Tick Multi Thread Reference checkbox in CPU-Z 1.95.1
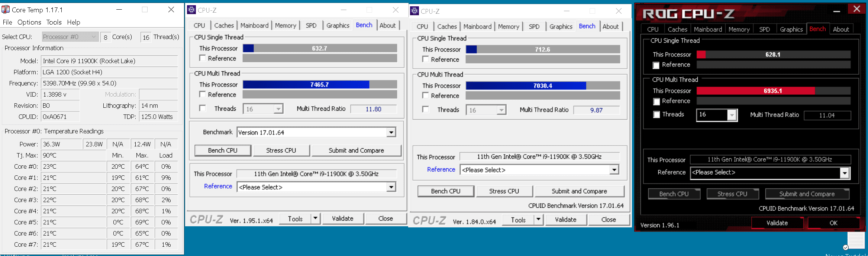 [x=203, y=94]
